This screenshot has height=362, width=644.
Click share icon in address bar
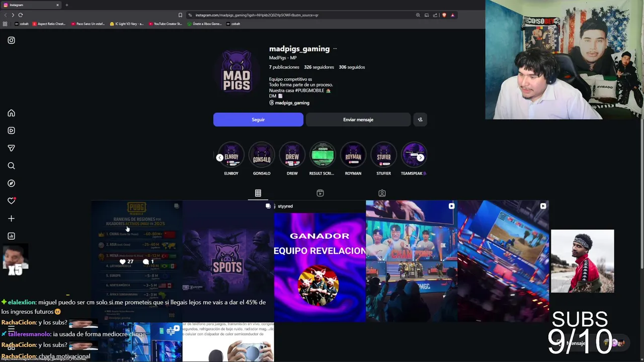(435, 15)
